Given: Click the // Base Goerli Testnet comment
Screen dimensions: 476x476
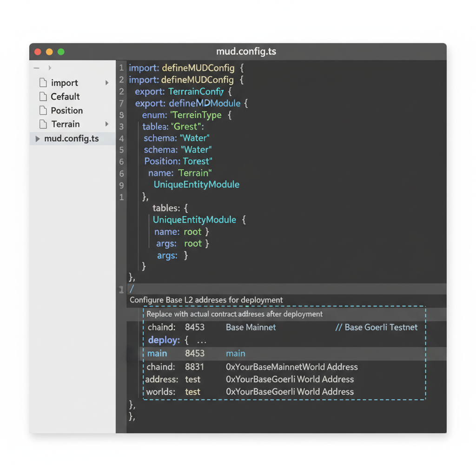Looking at the screenshot, I should (377, 327).
